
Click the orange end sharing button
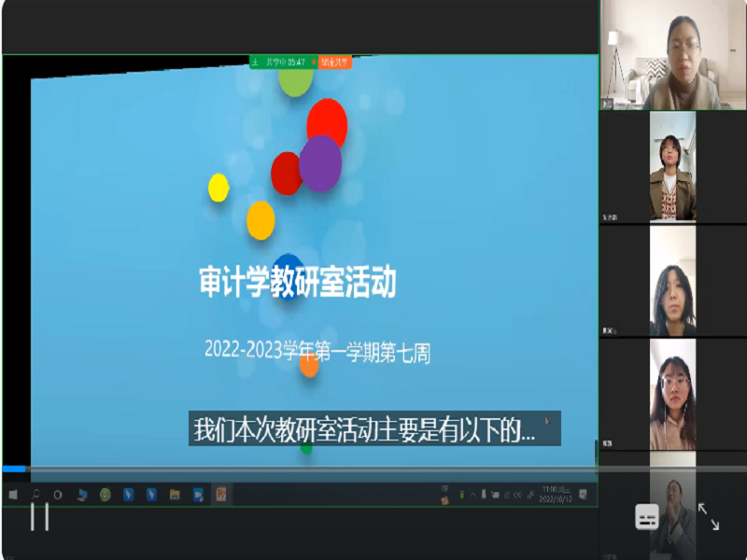[334, 63]
